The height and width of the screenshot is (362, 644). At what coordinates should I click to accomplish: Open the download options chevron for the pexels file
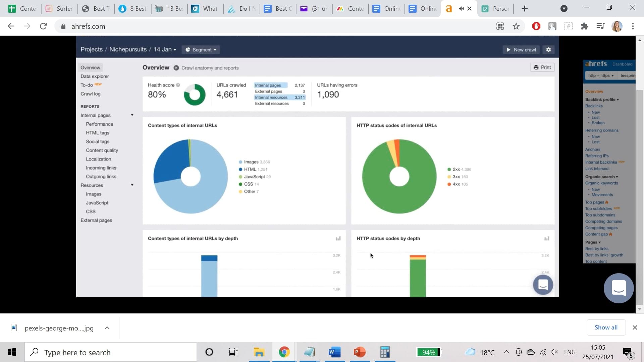(107, 328)
